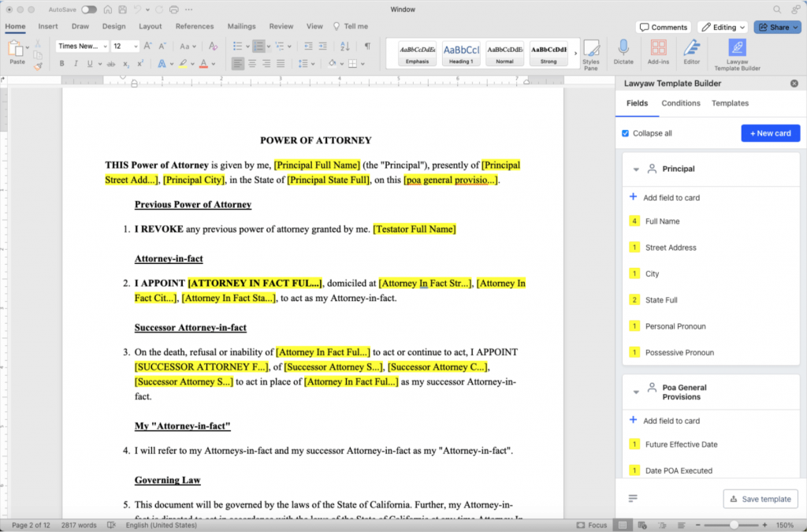Image resolution: width=807 pixels, height=532 pixels.
Task: Close the Lawyaw Template Builder panel
Action: tap(794, 84)
